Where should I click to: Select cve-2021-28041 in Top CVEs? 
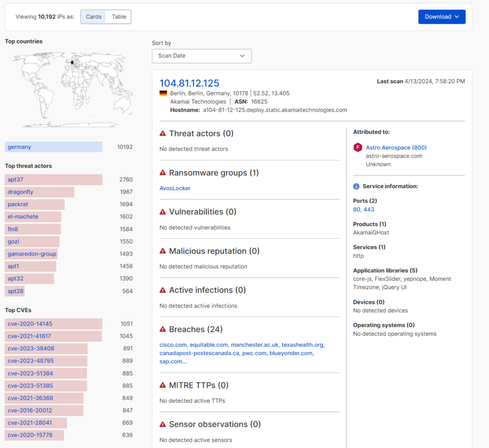pos(36,423)
